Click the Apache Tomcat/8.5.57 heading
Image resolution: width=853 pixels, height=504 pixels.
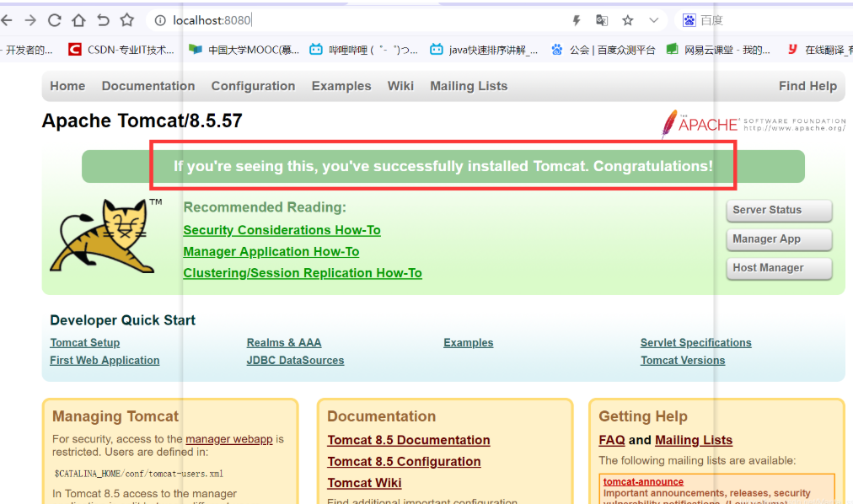coord(142,121)
